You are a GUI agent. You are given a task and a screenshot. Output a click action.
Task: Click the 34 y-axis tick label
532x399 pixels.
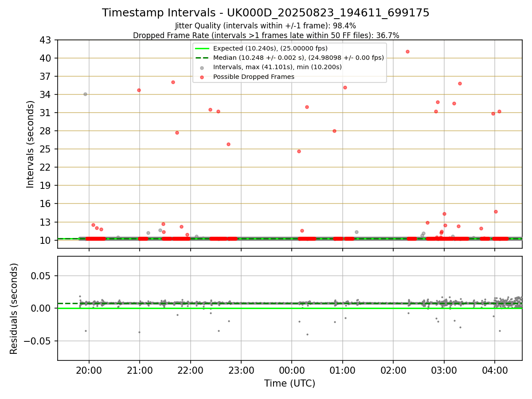[47, 95]
